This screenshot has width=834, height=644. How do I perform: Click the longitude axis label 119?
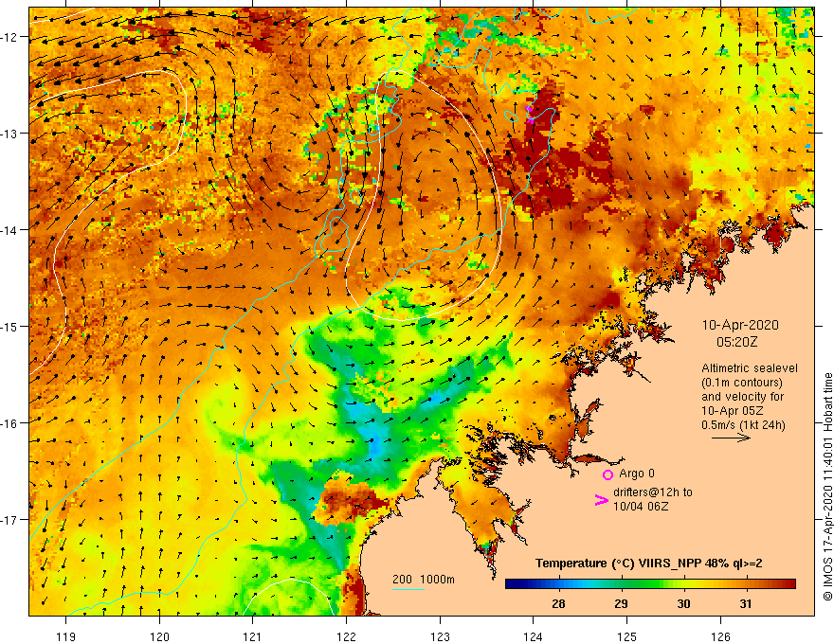66,636
